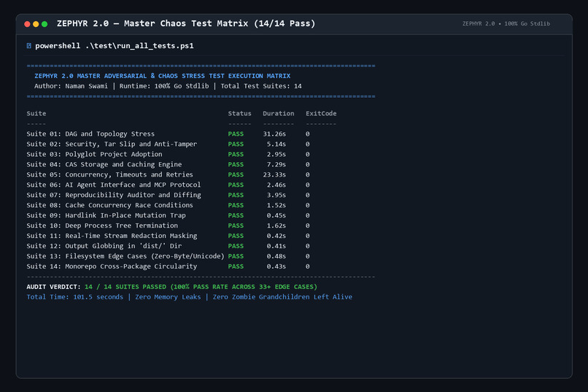
Task: Click PASS status for Suite 01
Action: (236, 134)
